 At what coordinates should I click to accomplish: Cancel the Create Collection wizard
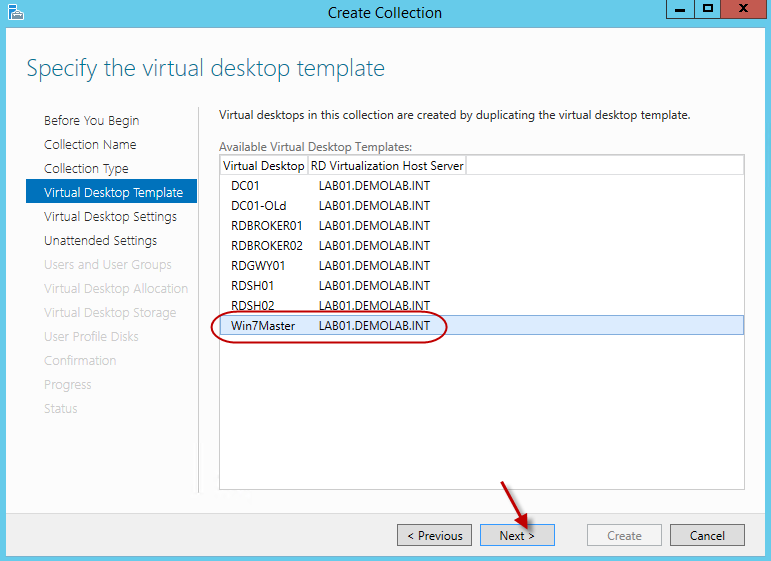pos(707,535)
